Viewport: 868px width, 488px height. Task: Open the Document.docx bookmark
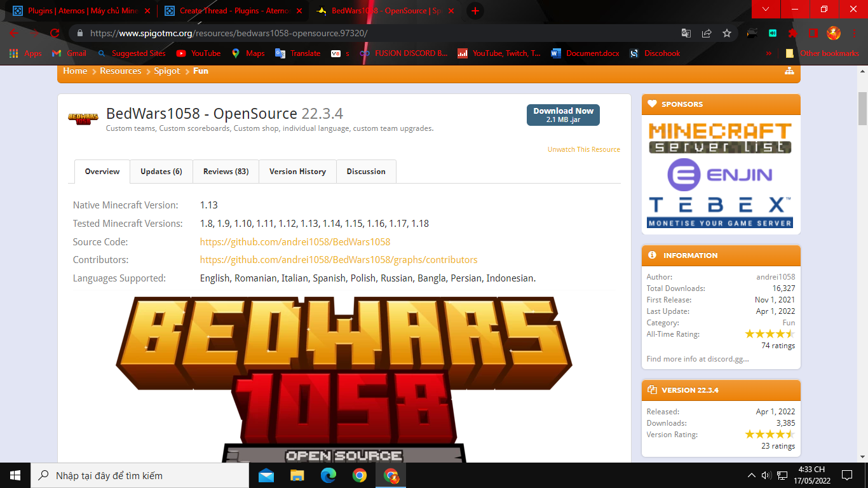[585, 53]
